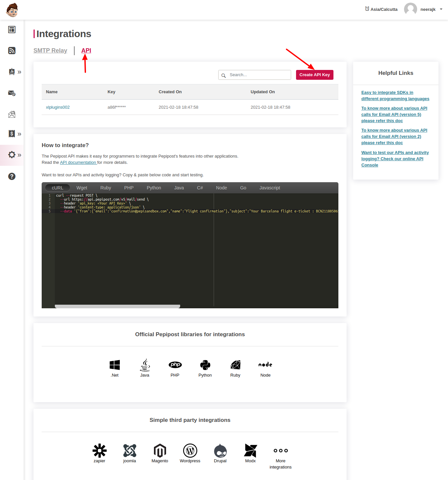Open the PHP library icon

(x=175, y=365)
